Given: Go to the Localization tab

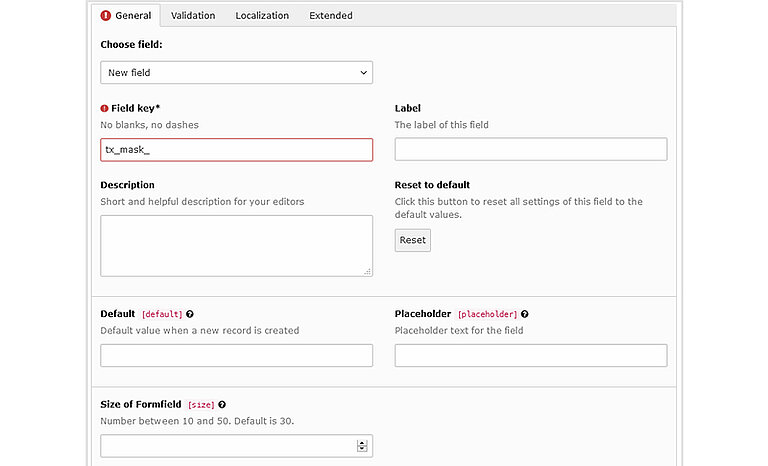Looking at the screenshot, I should click(x=262, y=15).
